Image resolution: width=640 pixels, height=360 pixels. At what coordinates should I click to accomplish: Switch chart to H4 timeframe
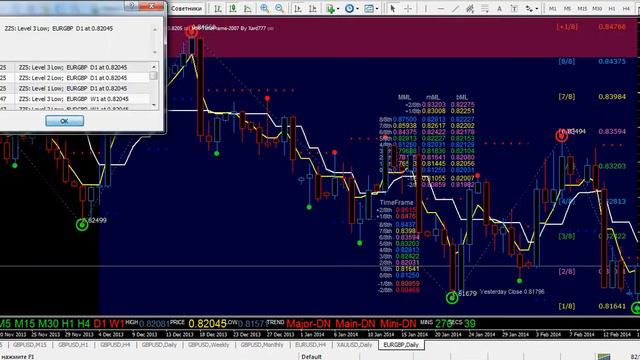(627, 9)
